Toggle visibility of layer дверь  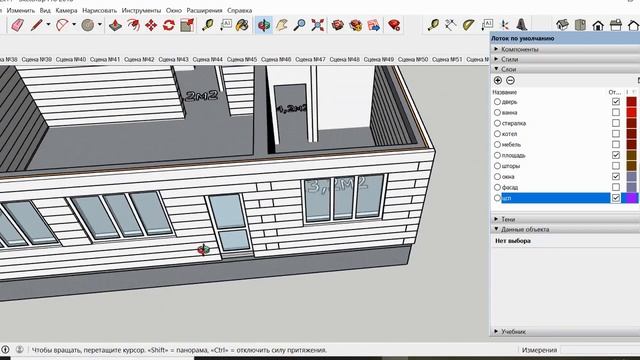pos(616,102)
